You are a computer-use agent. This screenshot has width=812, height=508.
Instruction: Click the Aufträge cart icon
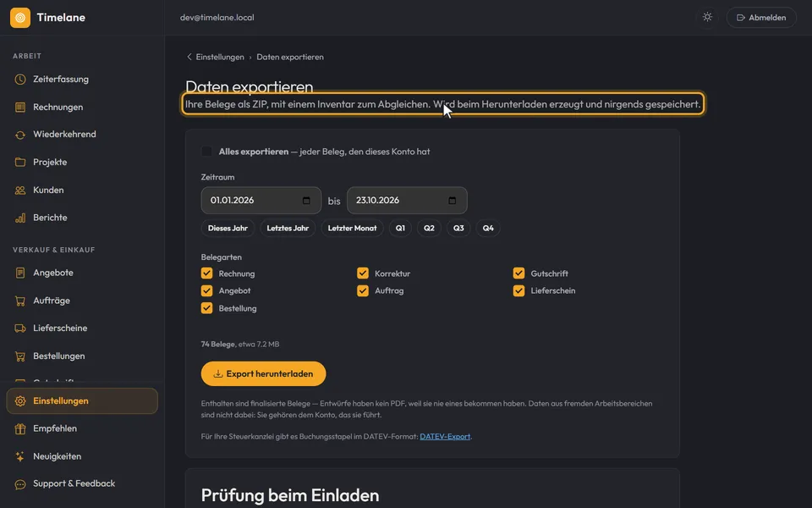(20, 301)
